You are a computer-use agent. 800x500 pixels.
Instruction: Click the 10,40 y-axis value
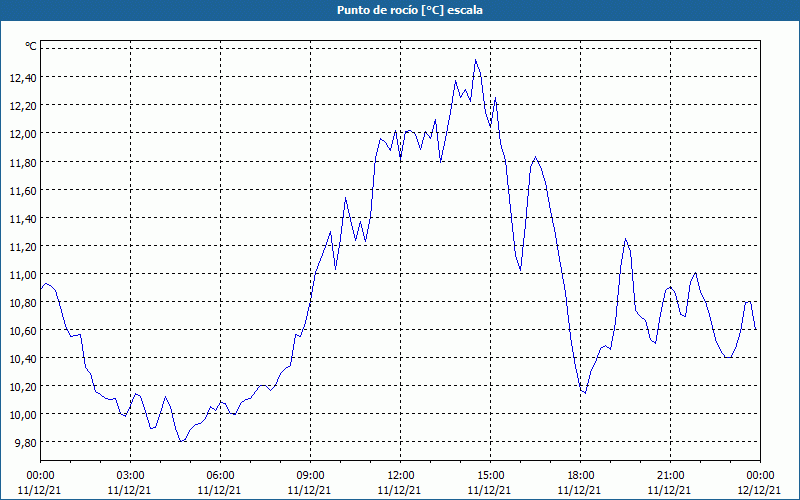(x=23, y=359)
